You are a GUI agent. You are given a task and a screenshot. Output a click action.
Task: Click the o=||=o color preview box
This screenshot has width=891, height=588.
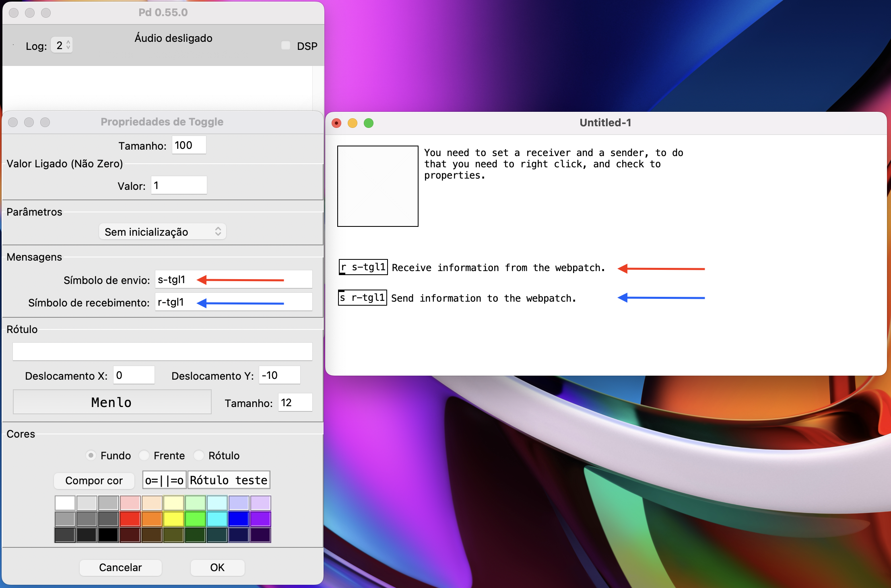coord(164,480)
